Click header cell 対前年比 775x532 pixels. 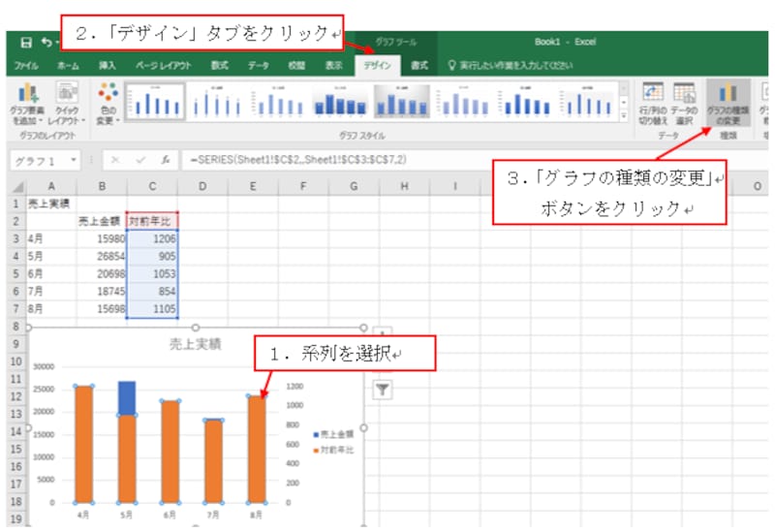pos(152,221)
